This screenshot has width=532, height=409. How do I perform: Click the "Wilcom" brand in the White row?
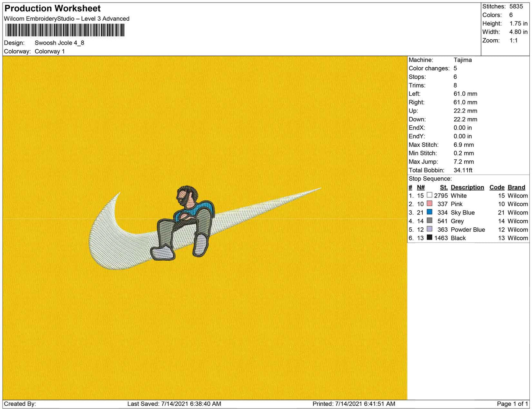pyautogui.click(x=518, y=196)
